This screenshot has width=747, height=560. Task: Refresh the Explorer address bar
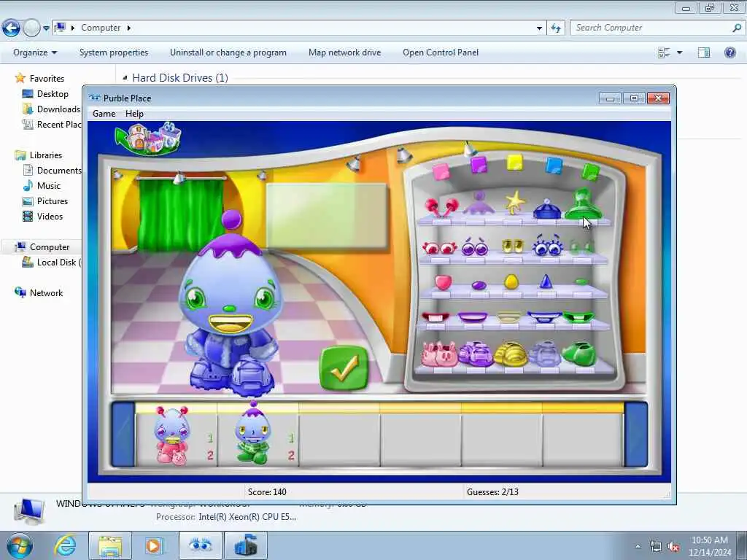pyautogui.click(x=555, y=28)
